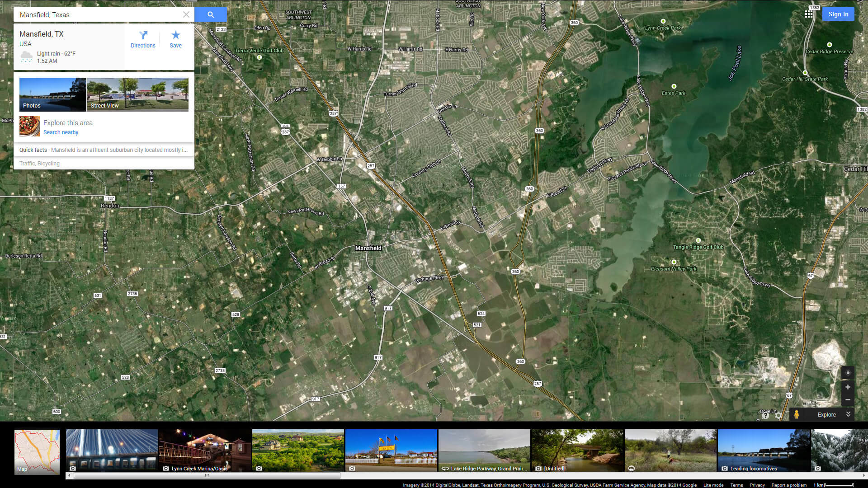Collapse the Explore photo panel

pos(848,414)
